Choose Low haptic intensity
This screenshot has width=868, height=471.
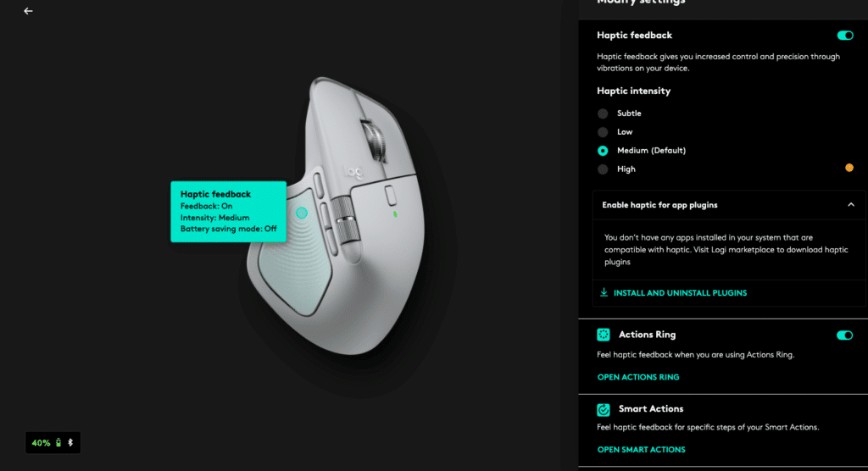click(603, 132)
